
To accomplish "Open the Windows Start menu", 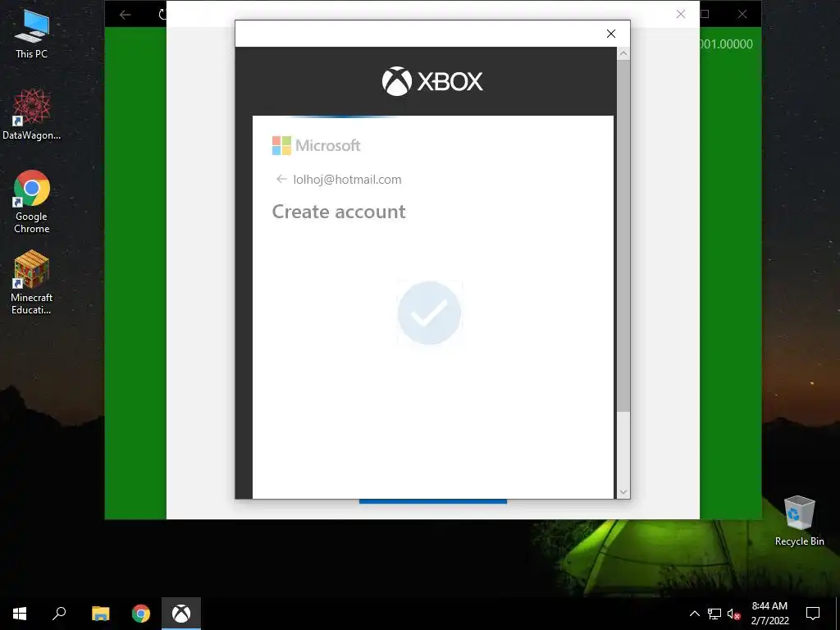I will 20,614.
